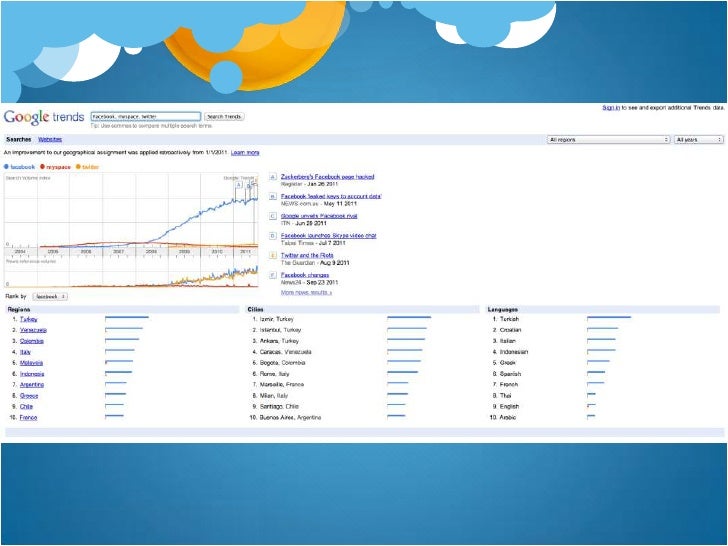Click Greek in Languages list

click(x=508, y=363)
